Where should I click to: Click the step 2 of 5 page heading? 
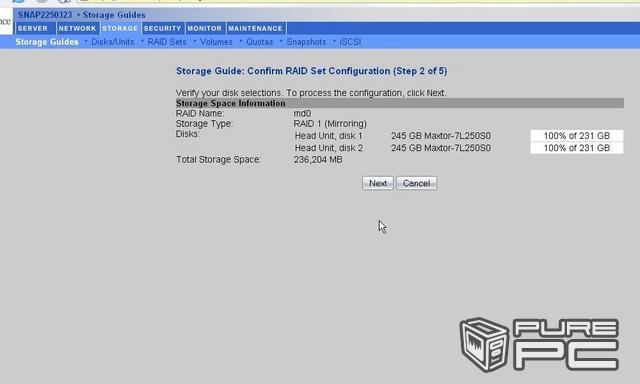pos(311,71)
